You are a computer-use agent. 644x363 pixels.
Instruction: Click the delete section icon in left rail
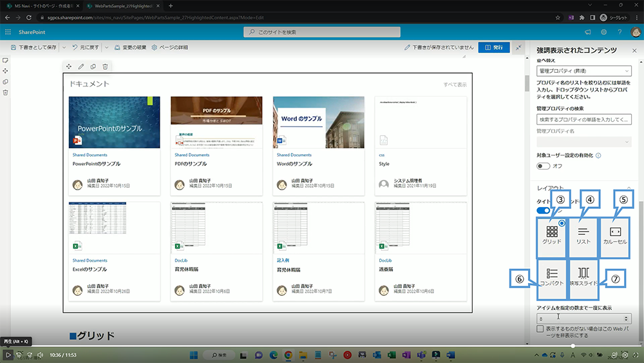pyautogui.click(x=5, y=92)
